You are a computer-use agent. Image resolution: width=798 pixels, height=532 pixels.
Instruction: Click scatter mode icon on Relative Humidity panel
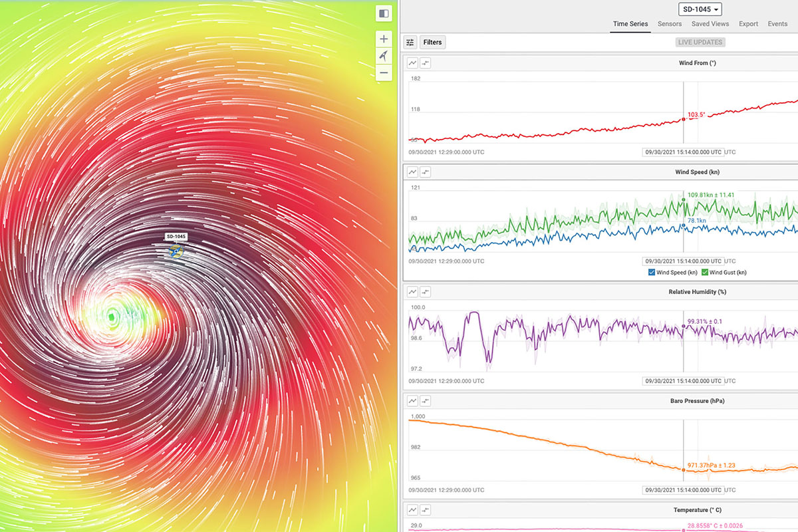(426, 292)
